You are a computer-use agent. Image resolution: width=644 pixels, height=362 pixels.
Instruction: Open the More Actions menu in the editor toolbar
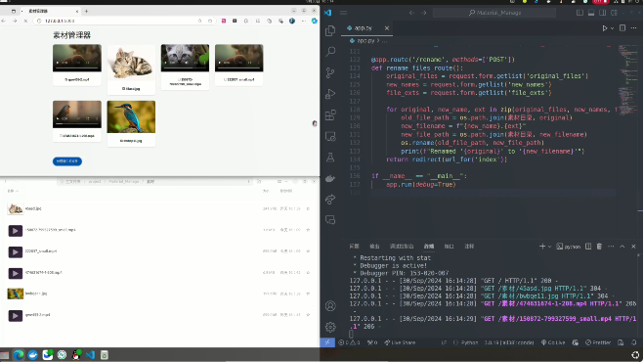coord(633,28)
